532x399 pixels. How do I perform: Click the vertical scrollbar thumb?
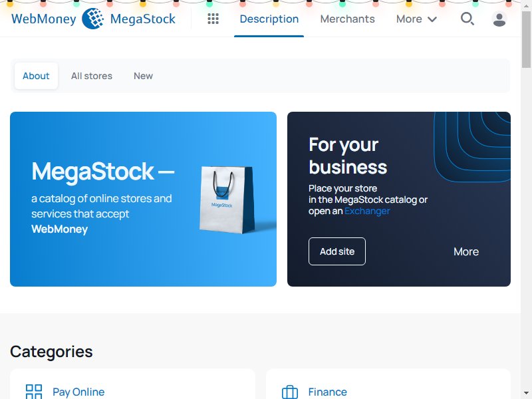click(x=526, y=39)
